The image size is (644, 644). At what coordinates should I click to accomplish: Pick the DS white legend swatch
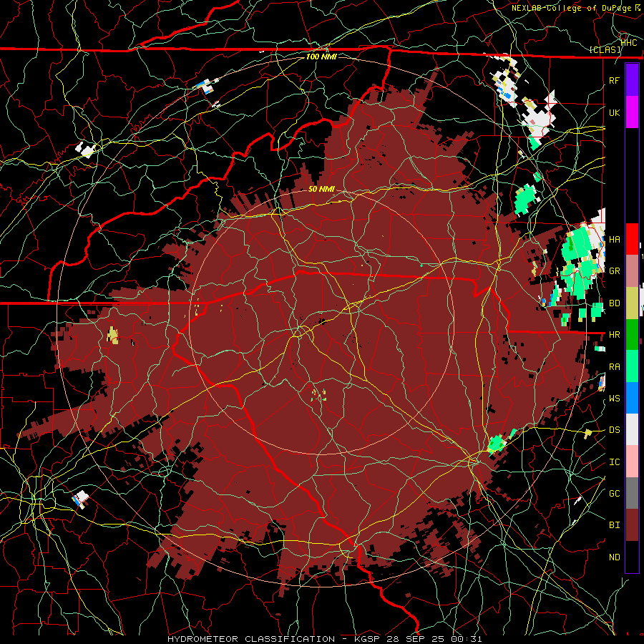[632, 429]
